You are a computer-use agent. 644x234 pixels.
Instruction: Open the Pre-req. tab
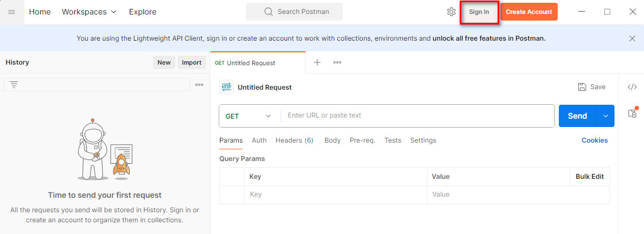362,140
